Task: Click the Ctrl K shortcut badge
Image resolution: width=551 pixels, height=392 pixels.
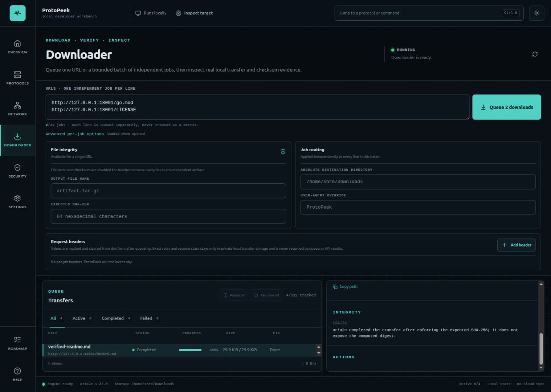Action: (x=510, y=13)
